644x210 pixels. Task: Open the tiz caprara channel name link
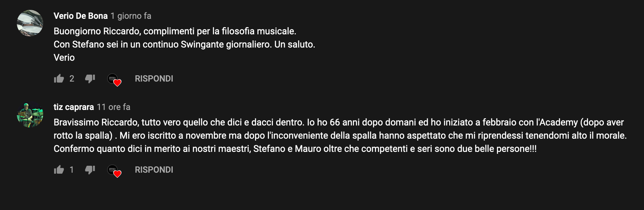[74, 107]
